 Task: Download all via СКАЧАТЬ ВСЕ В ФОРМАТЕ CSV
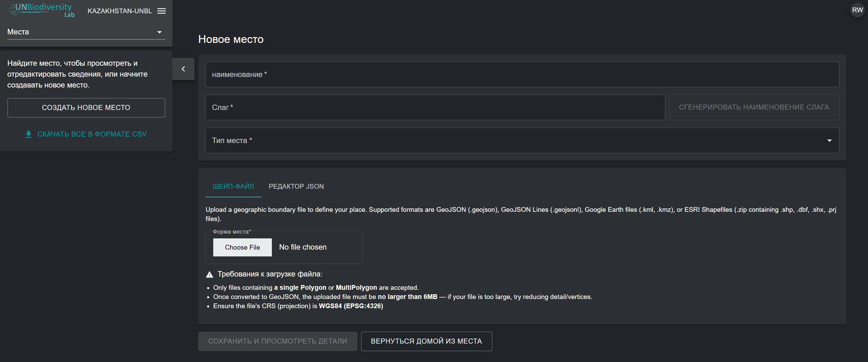coord(92,134)
